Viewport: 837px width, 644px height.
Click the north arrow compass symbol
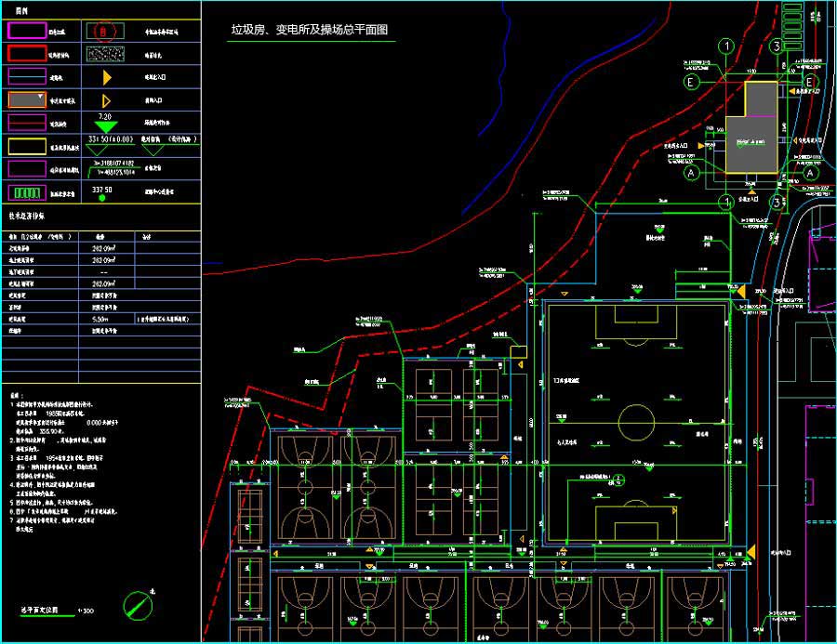click(x=138, y=605)
